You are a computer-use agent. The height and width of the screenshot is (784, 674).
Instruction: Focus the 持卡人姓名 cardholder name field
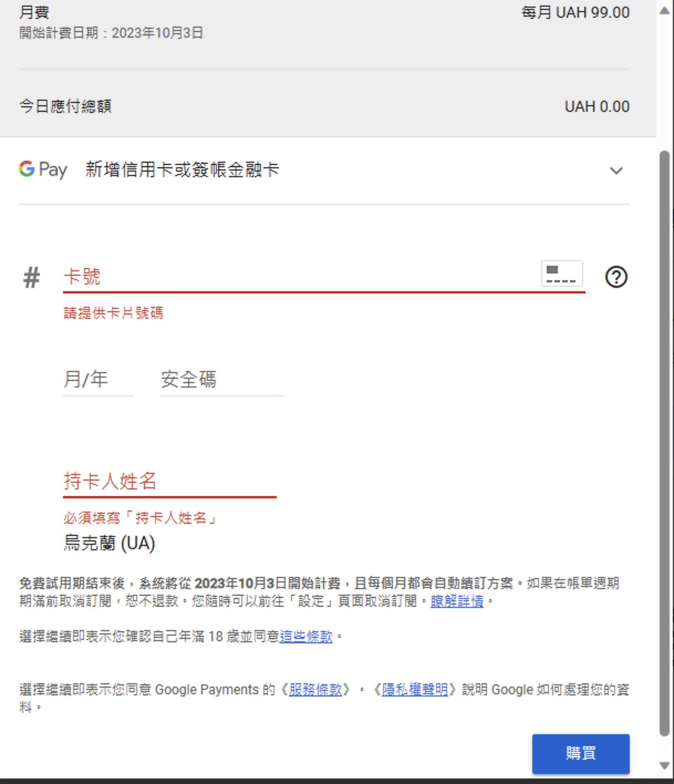pyautogui.click(x=169, y=482)
